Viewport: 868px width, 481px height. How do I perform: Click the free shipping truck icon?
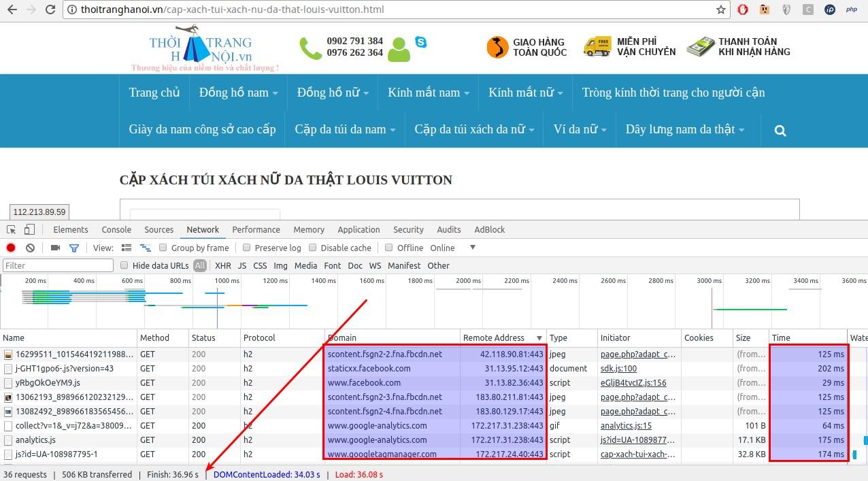pos(597,46)
